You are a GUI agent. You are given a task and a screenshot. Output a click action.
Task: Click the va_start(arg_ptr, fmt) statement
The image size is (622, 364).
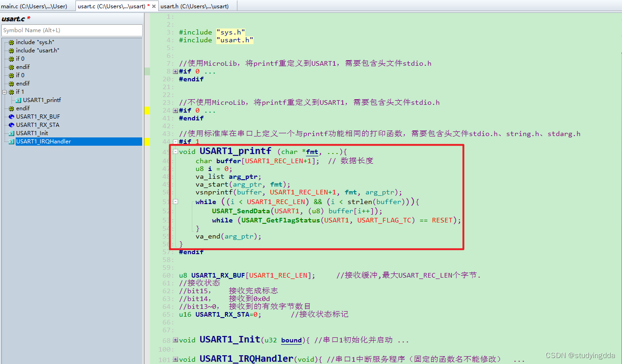click(243, 184)
